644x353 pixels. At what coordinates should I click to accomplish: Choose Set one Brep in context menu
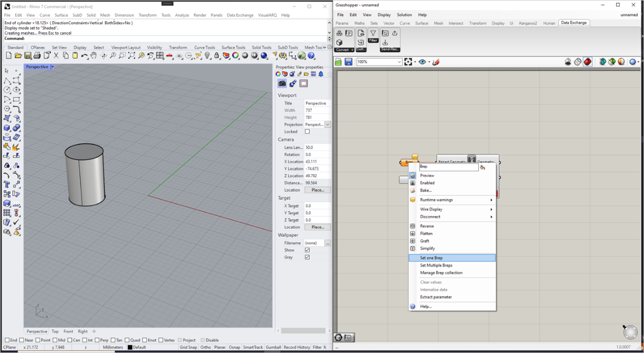coord(452,258)
